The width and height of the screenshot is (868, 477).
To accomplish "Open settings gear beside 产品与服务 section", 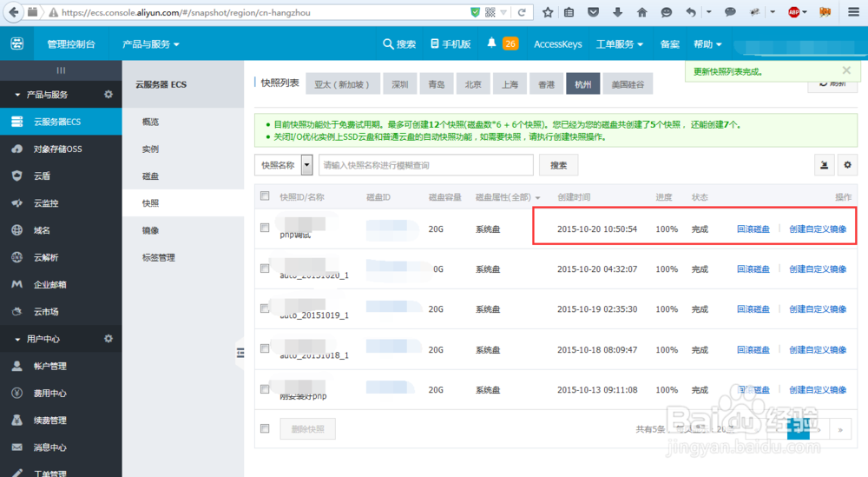I will click(x=108, y=94).
